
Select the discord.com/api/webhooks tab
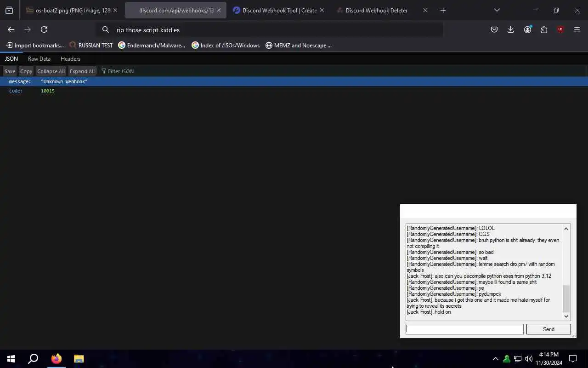coord(176,10)
